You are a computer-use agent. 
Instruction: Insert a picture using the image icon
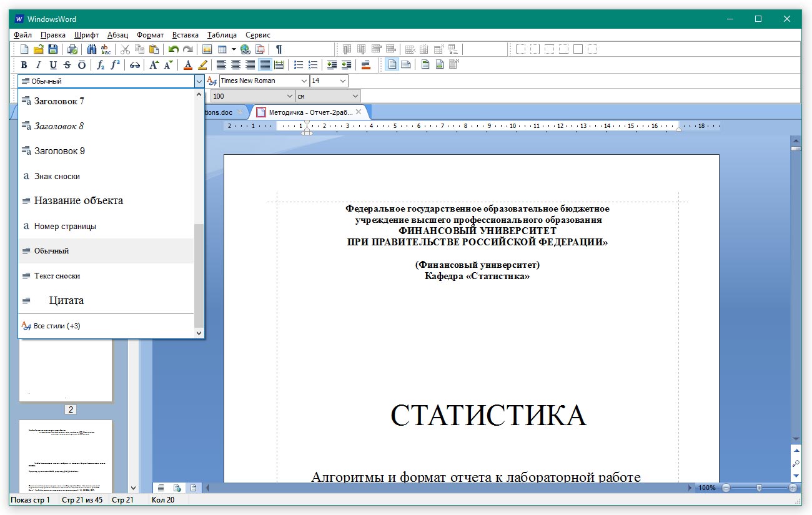pyautogui.click(x=207, y=49)
